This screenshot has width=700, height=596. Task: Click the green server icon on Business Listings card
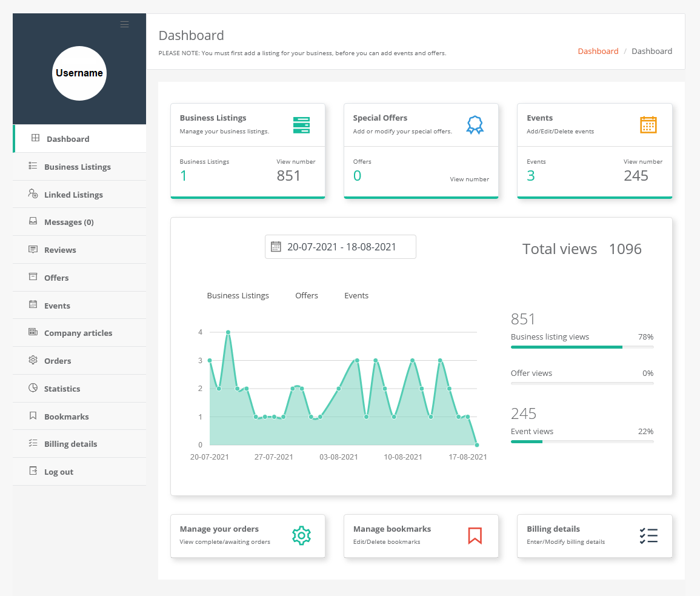pos(301,125)
